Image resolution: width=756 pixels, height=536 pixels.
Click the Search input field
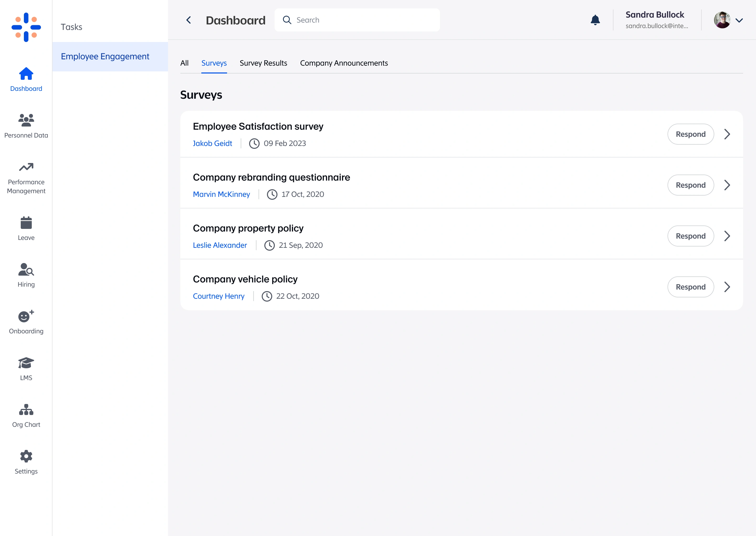tap(363, 20)
